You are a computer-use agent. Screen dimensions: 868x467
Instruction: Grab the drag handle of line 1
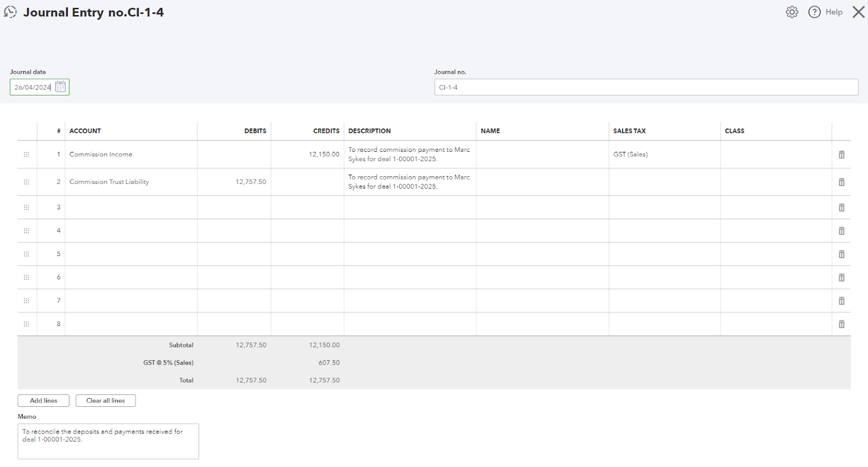tap(27, 155)
